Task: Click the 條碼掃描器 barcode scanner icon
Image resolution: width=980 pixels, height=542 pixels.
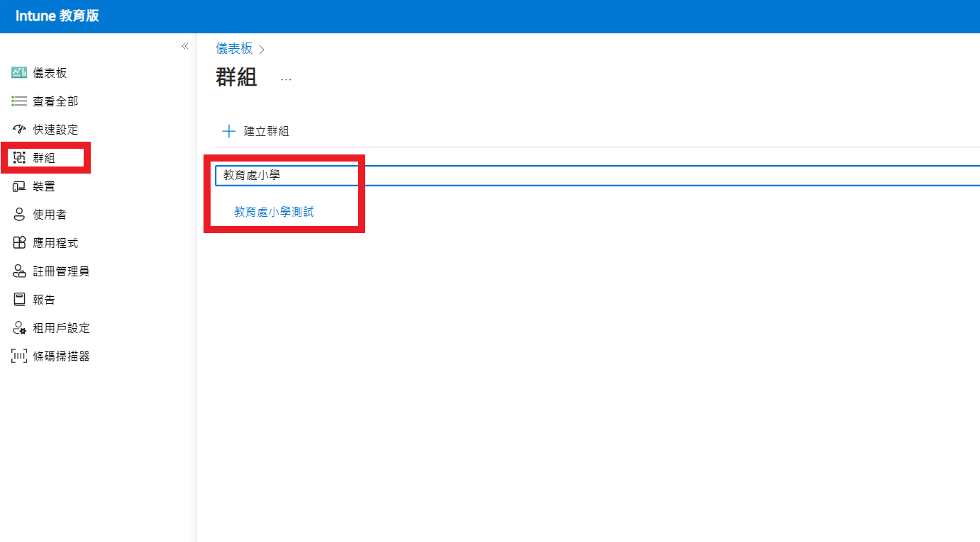Action: click(x=19, y=356)
